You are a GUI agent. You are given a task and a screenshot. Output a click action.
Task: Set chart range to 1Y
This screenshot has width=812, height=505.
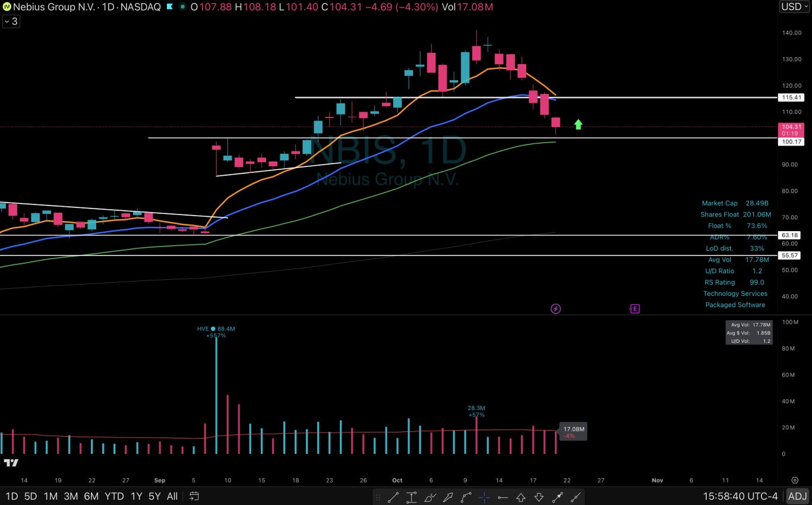pos(136,496)
